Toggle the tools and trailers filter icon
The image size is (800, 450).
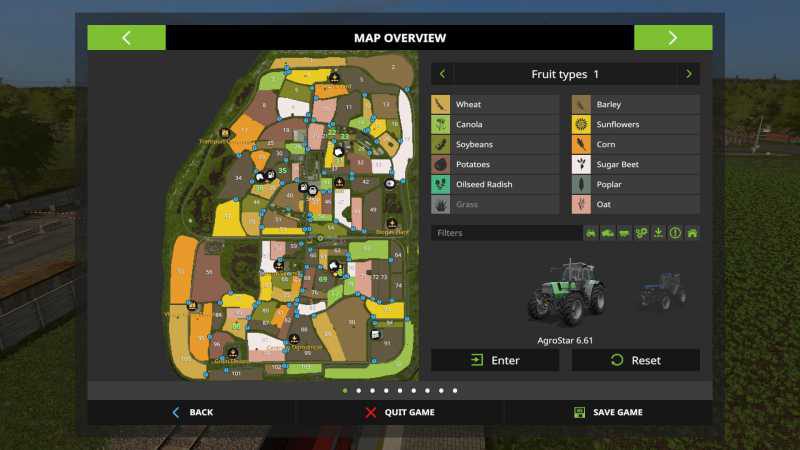624,233
